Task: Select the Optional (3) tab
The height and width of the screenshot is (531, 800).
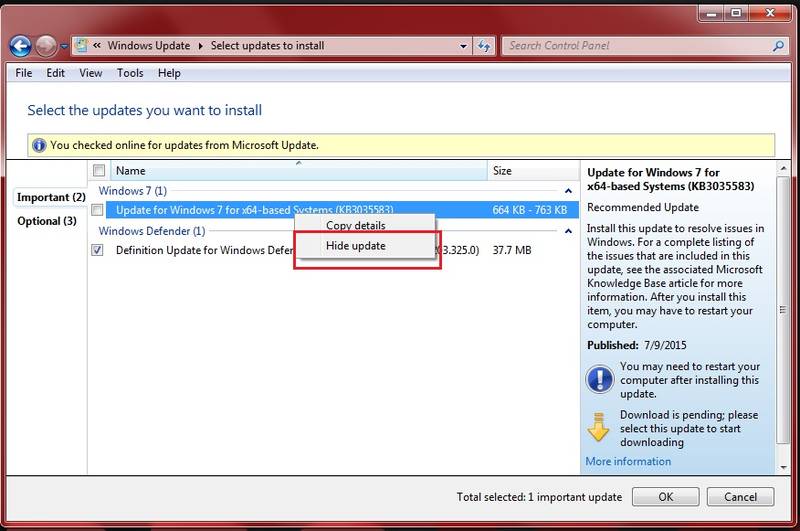Action: (47, 221)
